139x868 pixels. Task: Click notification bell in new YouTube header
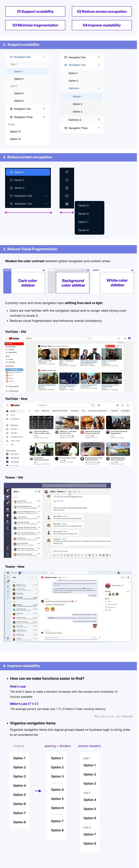(122, 405)
